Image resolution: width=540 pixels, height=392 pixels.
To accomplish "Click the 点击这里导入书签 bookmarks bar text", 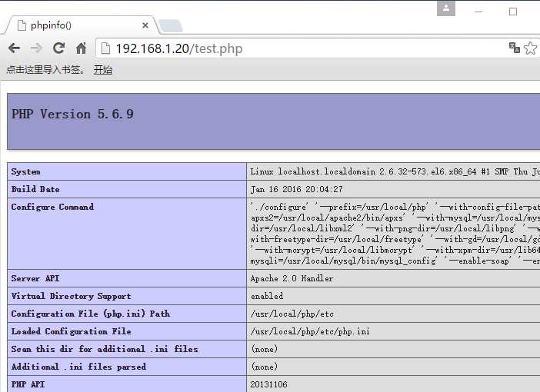I will pos(45,70).
